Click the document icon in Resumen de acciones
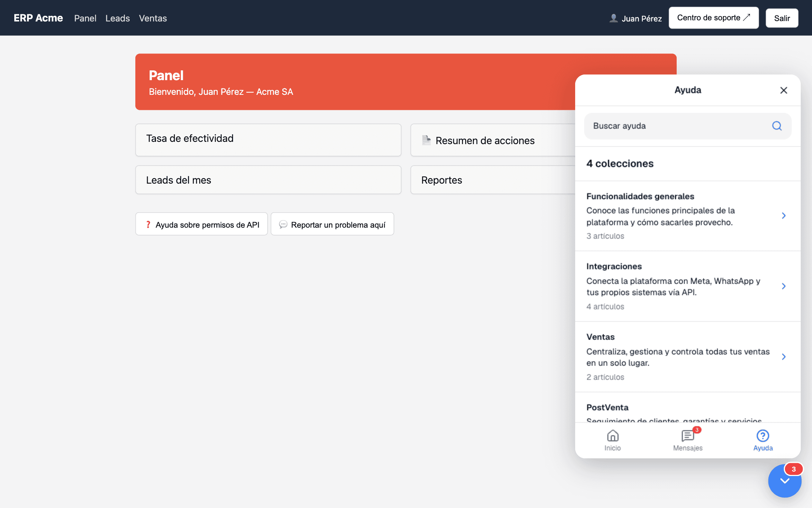Screen dimensions: 812x508 click(426, 140)
